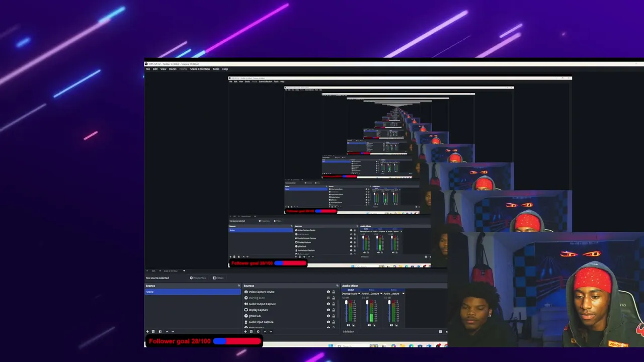This screenshot has width=644, height=362.
Task: Open the Edit menu in OBS
Action: coord(155,69)
